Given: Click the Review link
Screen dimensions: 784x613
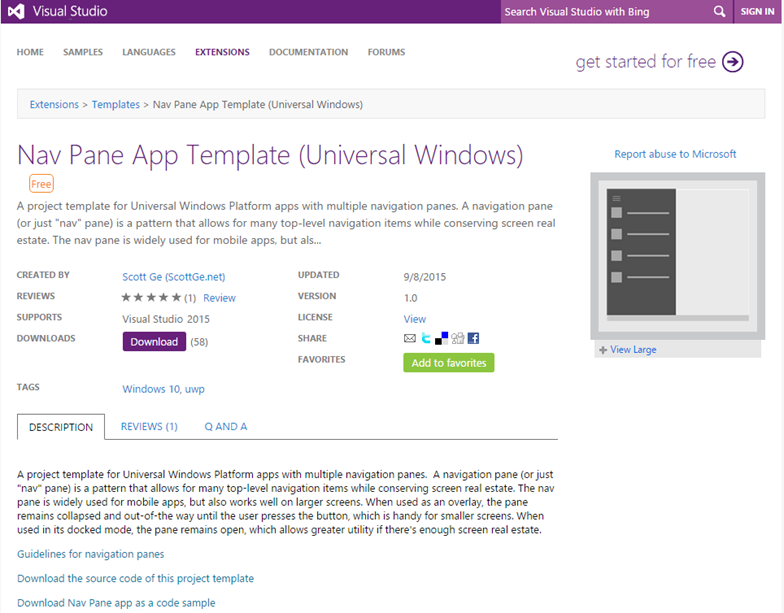Looking at the screenshot, I should point(219,298).
